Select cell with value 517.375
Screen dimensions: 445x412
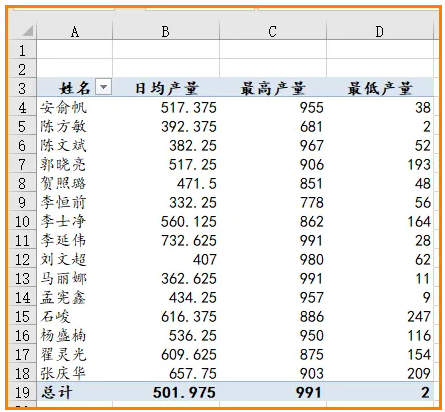(x=166, y=107)
